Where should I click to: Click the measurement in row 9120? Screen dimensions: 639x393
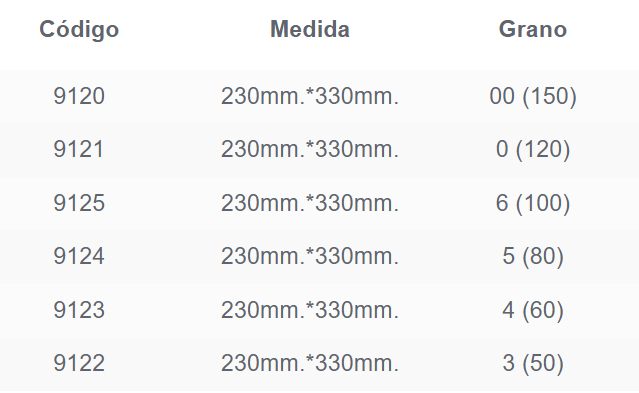310,96
